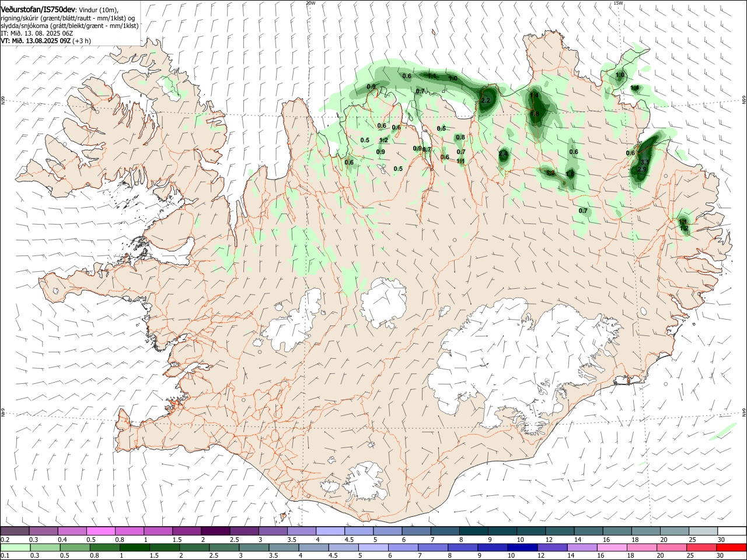
Task: Click the grey 20 swatch in the upper snow legend
Action: click(674, 531)
